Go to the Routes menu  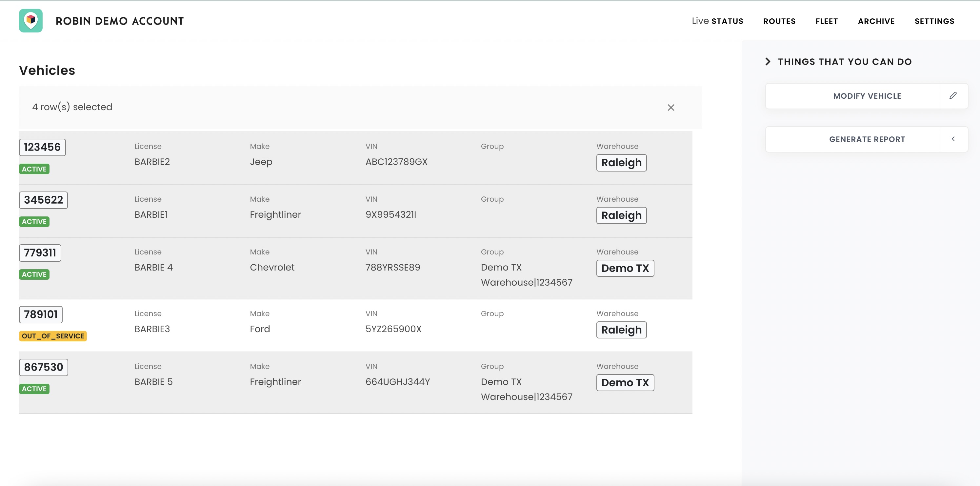tap(779, 21)
